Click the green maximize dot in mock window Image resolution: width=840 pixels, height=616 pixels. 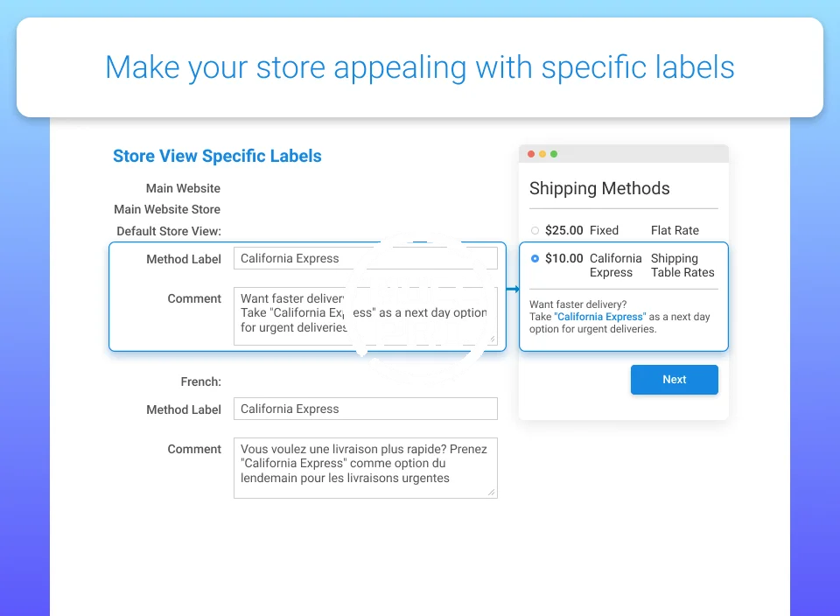tap(554, 154)
